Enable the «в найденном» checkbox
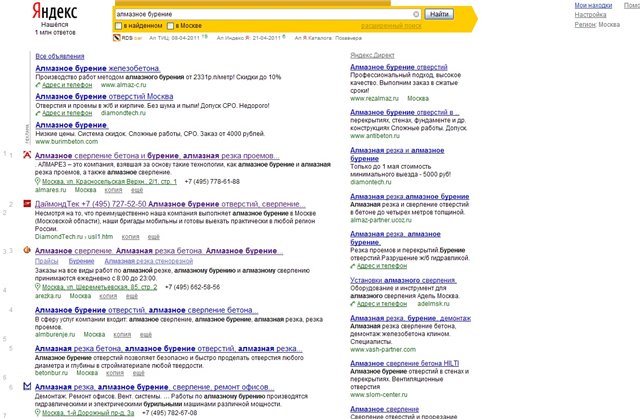Viewport: 640px width, 419px height. click(x=118, y=26)
